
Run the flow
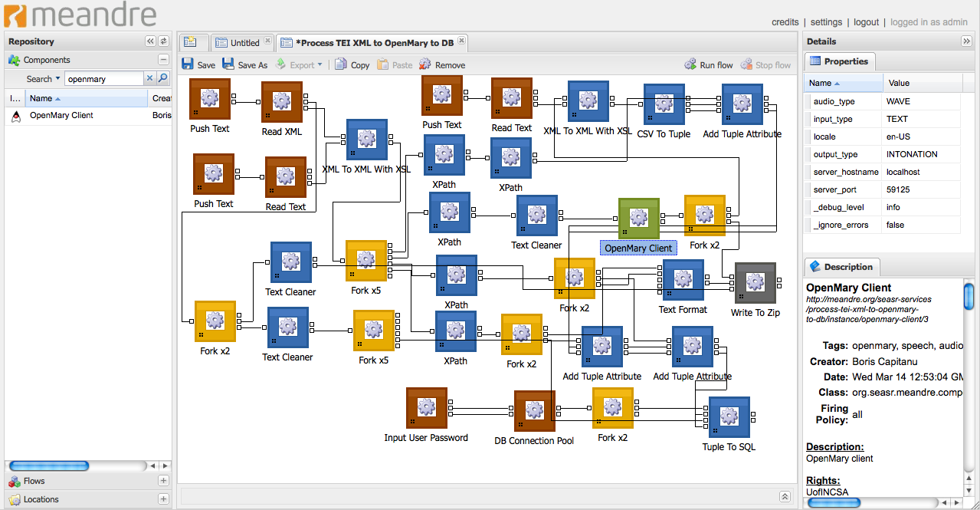click(x=709, y=65)
